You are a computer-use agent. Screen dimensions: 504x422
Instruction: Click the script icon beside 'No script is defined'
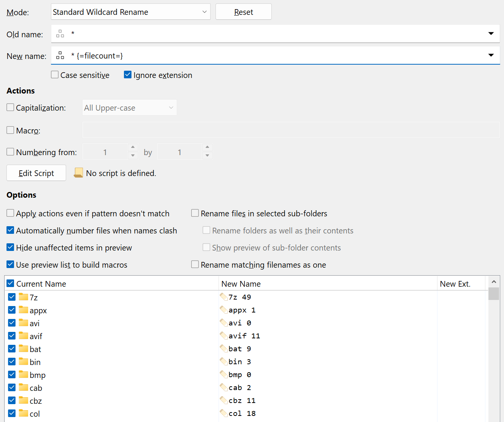78,173
